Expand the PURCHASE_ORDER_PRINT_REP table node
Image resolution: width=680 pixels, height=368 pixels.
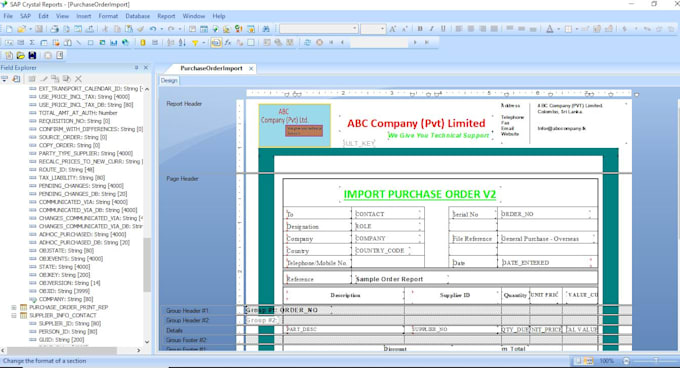pyautogui.click(x=14, y=307)
